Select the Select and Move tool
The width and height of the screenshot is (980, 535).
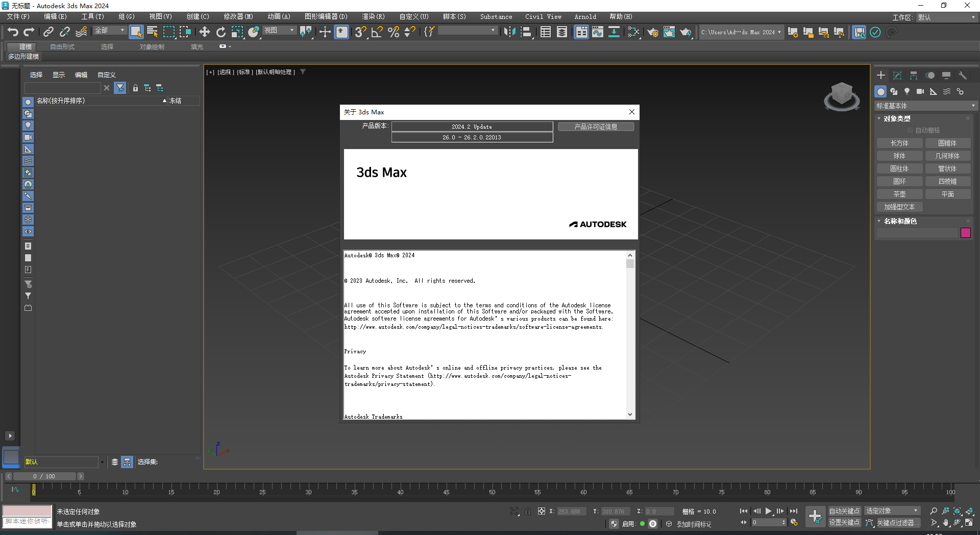pyautogui.click(x=205, y=32)
